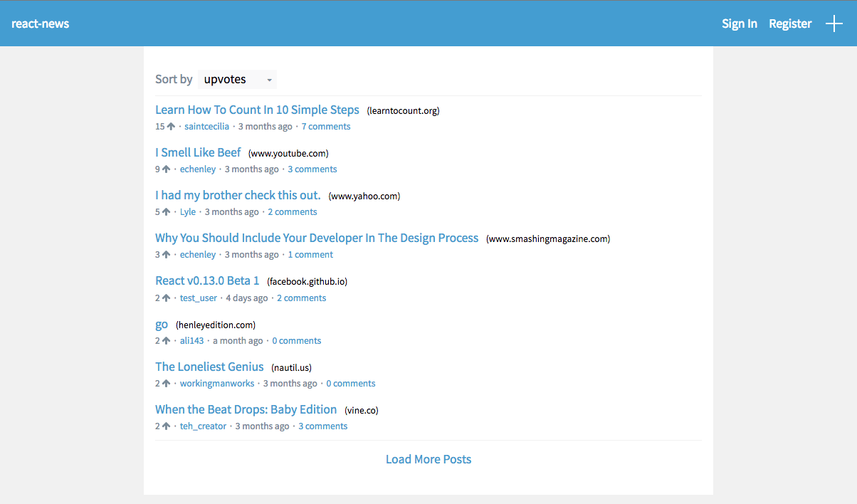This screenshot has height=504, width=857.
Task: Open the 2 comments on React v0.13.0 Beta 1
Action: tap(301, 298)
